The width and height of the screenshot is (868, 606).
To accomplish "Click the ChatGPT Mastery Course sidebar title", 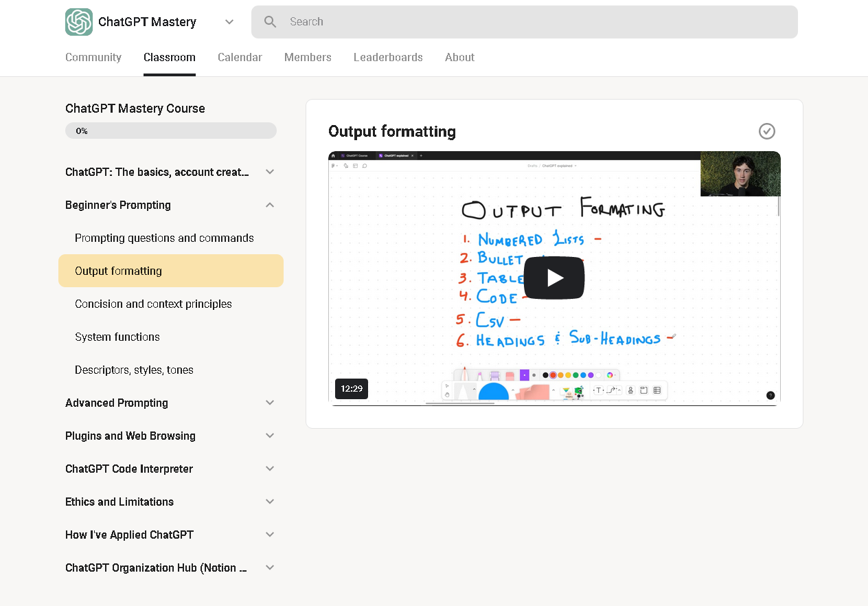I will pos(135,109).
